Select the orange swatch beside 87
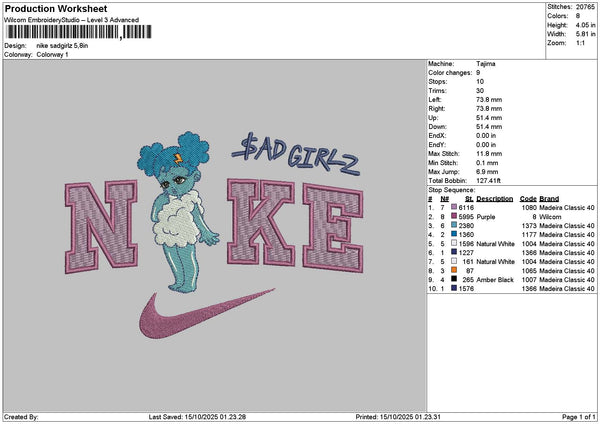This screenshot has height=424, width=600. (454, 271)
